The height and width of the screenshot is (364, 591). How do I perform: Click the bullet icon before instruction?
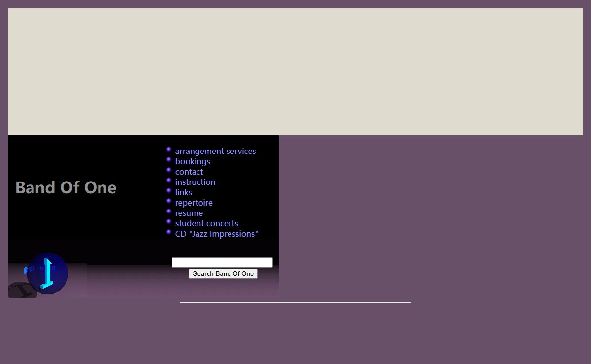[x=169, y=180]
